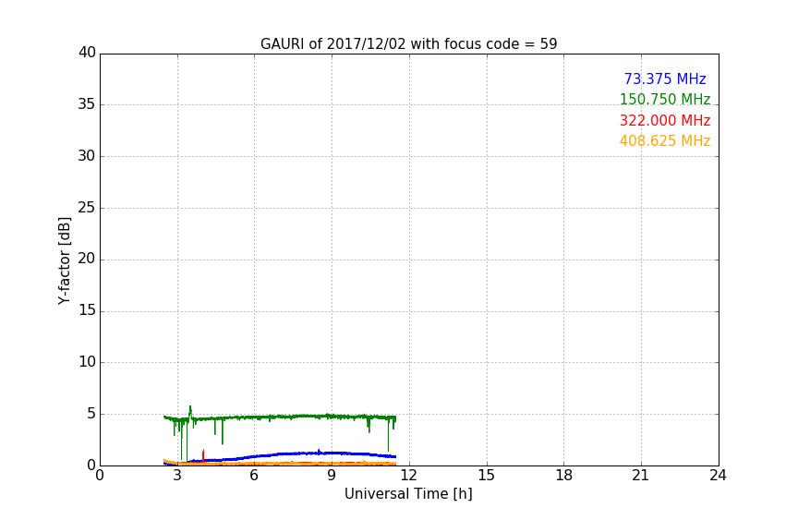Click the y-axis tick label 40

pyautogui.click(x=87, y=53)
